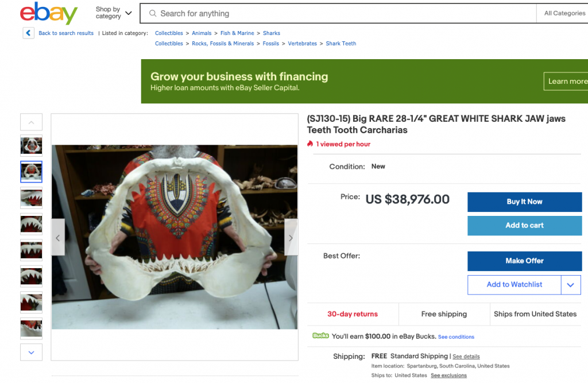
Task: Expand the All Categories selector
Action: (564, 13)
